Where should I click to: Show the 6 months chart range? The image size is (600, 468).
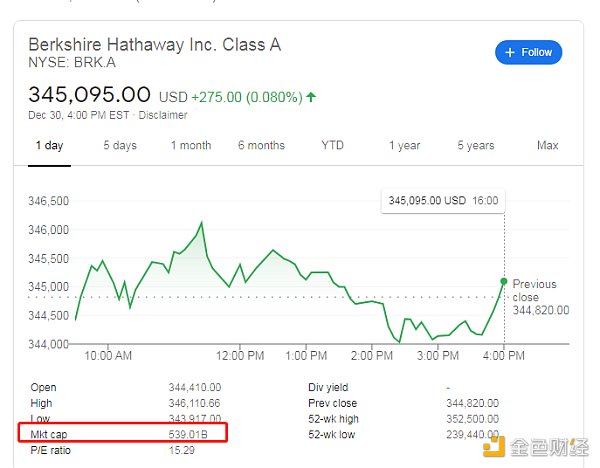[261, 145]
